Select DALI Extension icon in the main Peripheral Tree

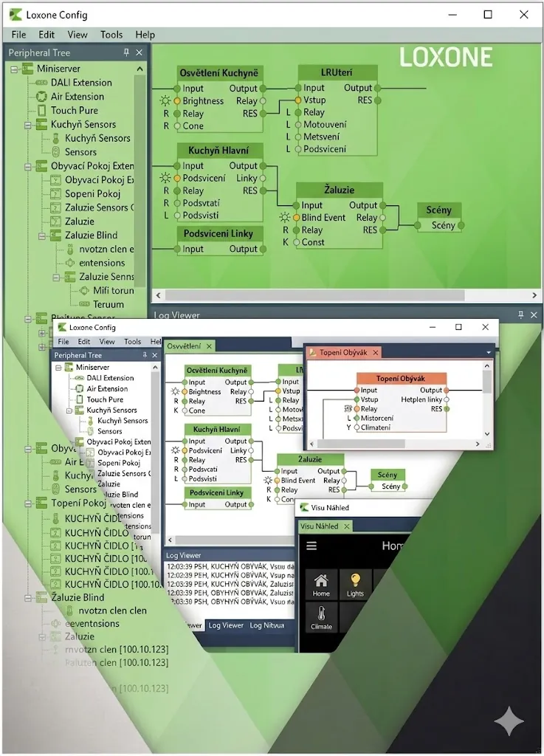point(41,83)
